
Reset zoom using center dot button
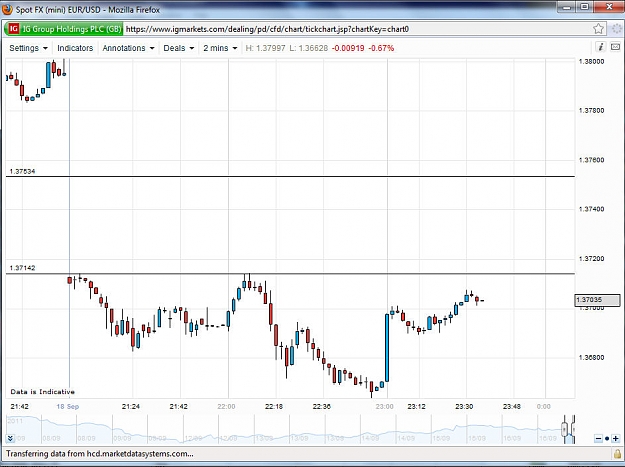pos(607,439)
